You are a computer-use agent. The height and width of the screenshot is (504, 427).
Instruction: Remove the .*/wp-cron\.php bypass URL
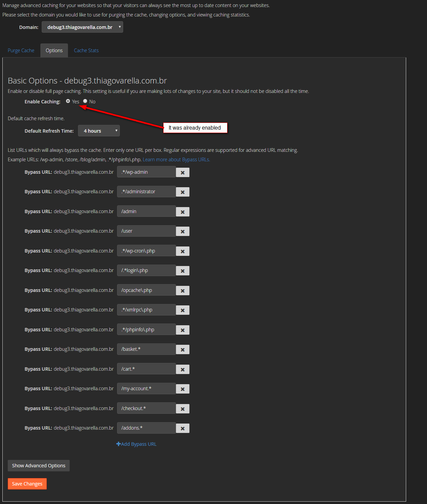pyautogui.click(x=183, y=251)
